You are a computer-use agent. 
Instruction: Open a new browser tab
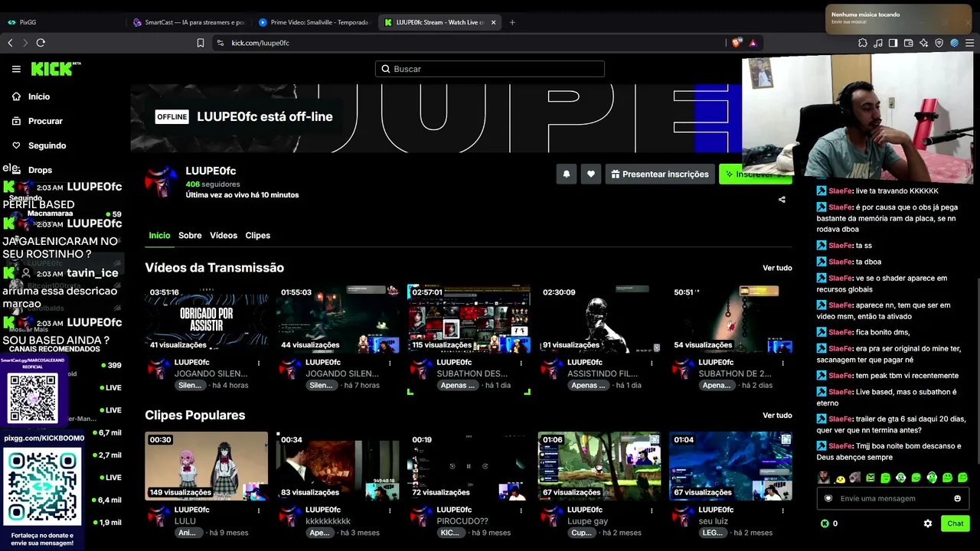coord(512,22)
